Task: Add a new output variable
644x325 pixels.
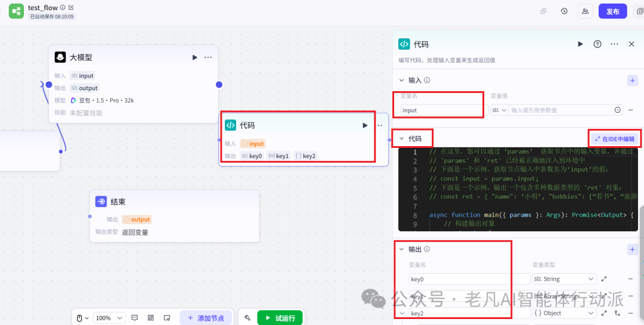Action: [x=633, y=249]
